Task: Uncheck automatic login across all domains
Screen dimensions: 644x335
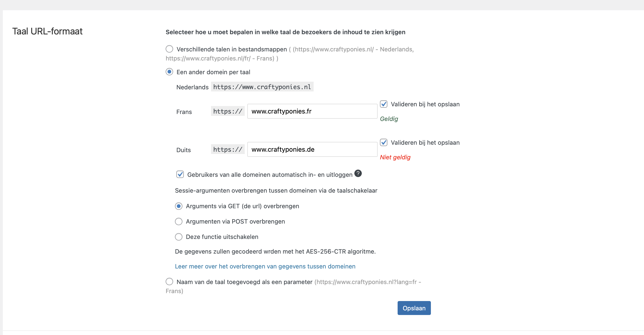Action: 180,174
